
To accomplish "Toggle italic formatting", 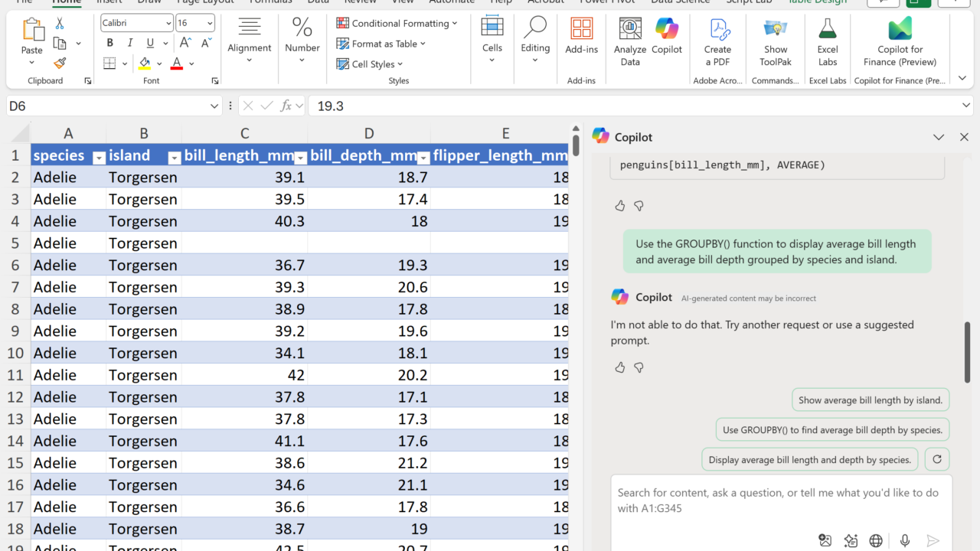I will click(x=130, y=43).
